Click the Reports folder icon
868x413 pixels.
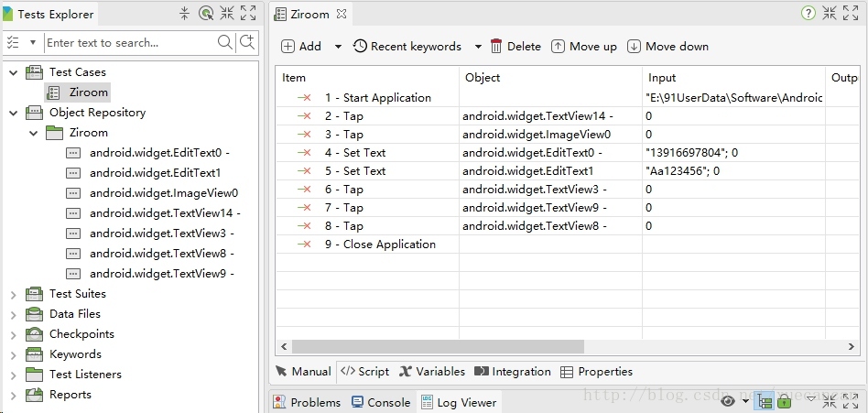coord(34,395)
